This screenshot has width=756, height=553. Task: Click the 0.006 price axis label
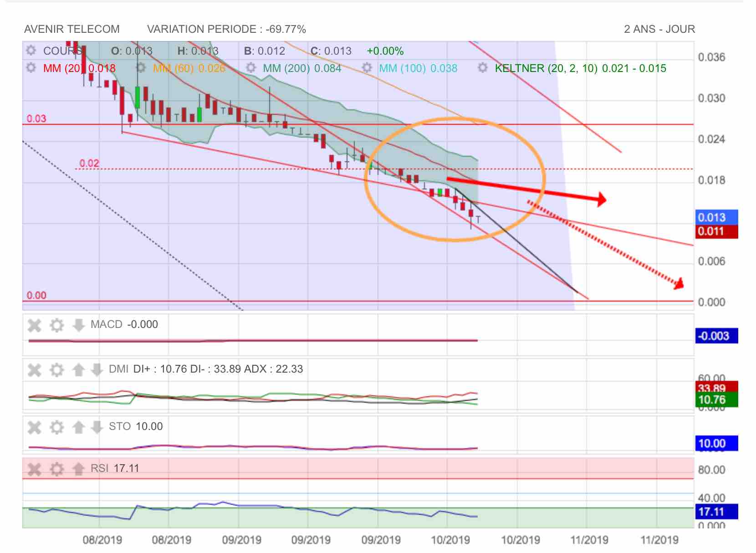click(x=712, y=262)
